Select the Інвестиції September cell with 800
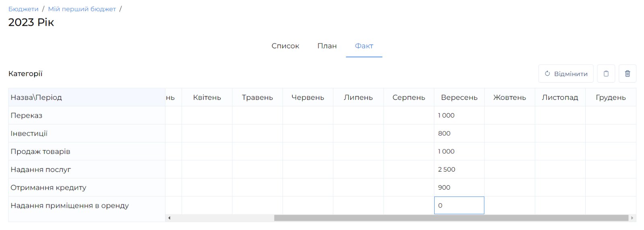Viewport: 644px width, 230px height. pos(459,133)
